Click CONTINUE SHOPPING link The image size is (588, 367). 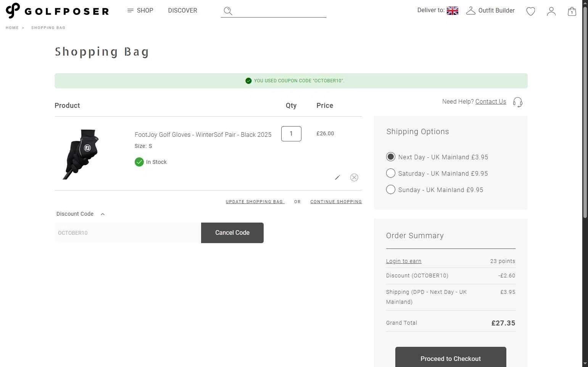pos(336,202)
